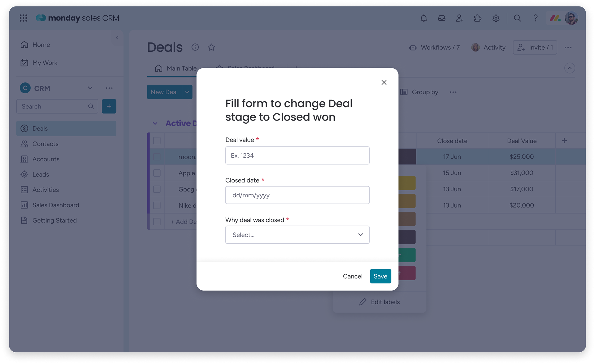Open the apps puzzle-piece icon

(478, 18)
